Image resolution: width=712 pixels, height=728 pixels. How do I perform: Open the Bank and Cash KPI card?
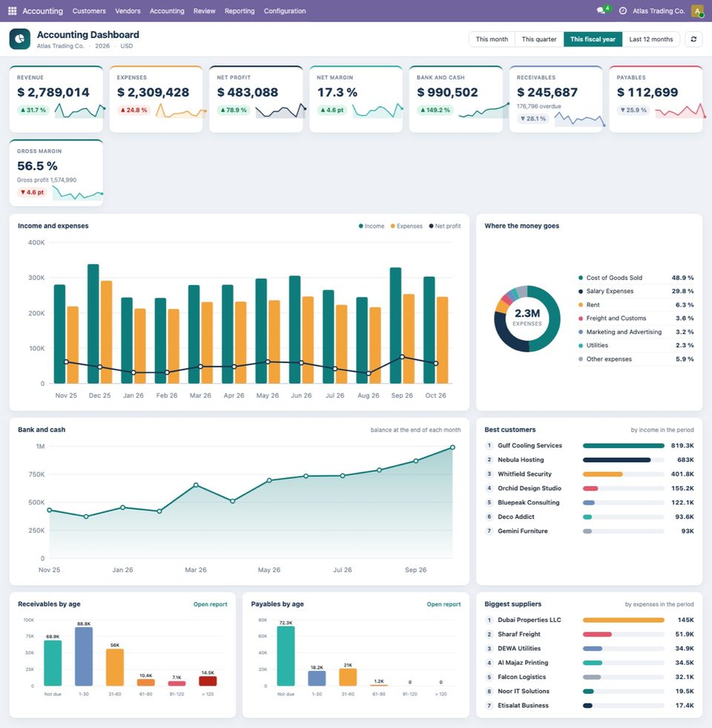(x=456, y=99)
